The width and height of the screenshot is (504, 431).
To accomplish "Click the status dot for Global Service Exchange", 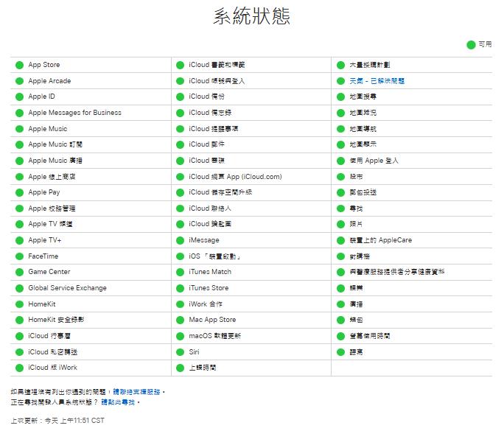I will (20, 288).
